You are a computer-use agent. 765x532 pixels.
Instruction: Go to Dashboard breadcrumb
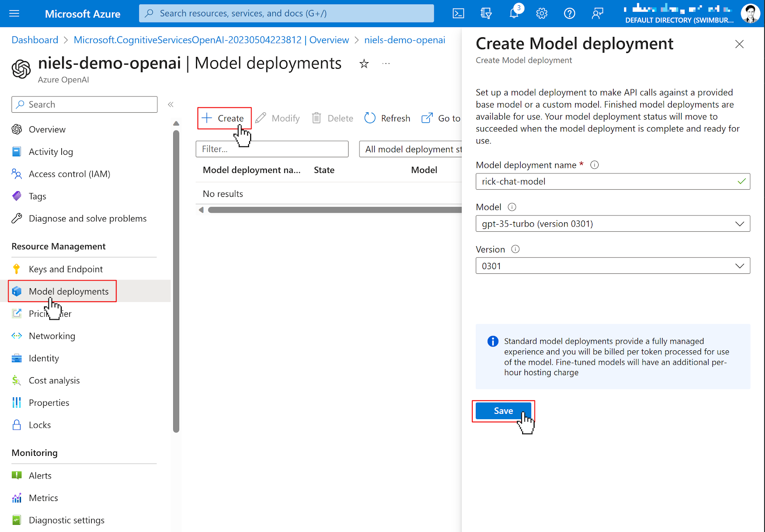click(x=35, y=40)
